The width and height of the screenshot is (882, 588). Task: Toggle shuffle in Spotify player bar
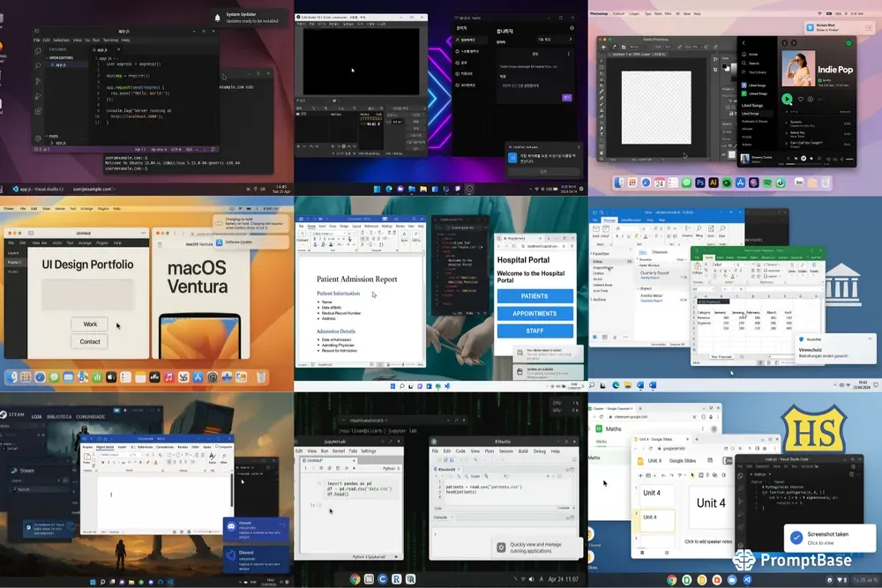[788, 159]
